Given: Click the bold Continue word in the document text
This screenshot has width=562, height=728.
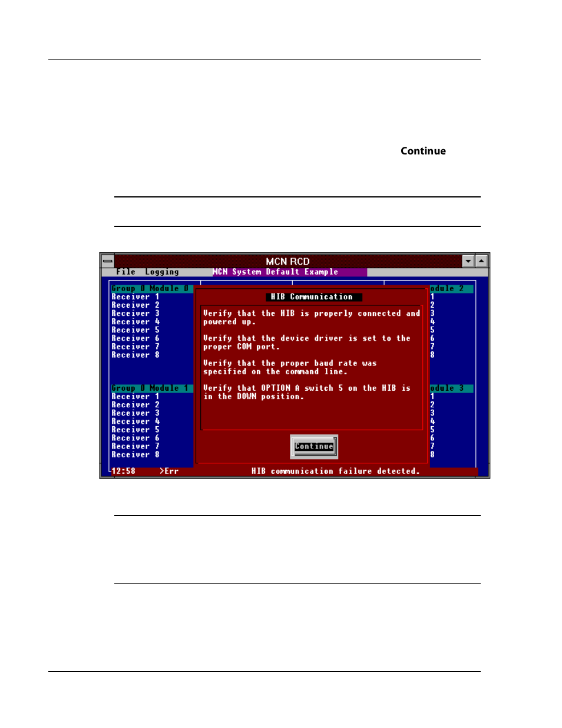Looking at the screenshot, I should (x=423, y=151).
